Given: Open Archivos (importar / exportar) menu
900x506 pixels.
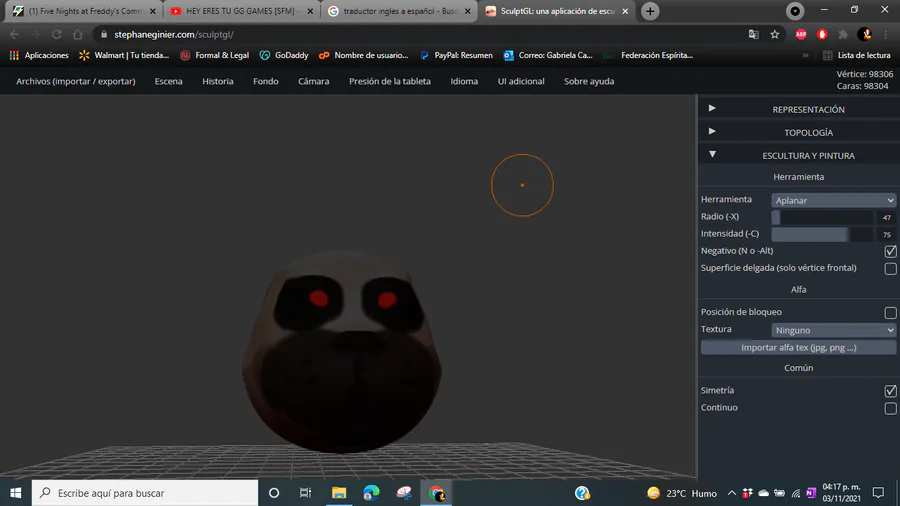Looking at the screenshot, I should (x=76, y=81).
